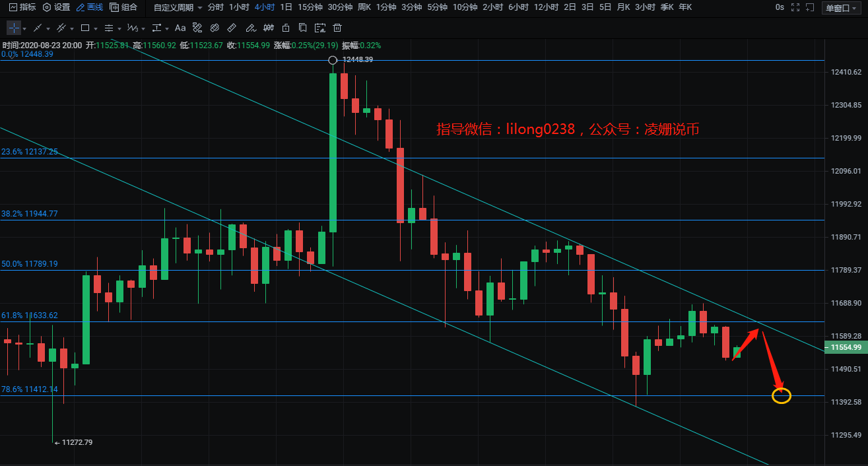Enter fullscreen with the expand icon
This screenshot has width=868, height=466.
pyautogui.click(x=796, y=8)
